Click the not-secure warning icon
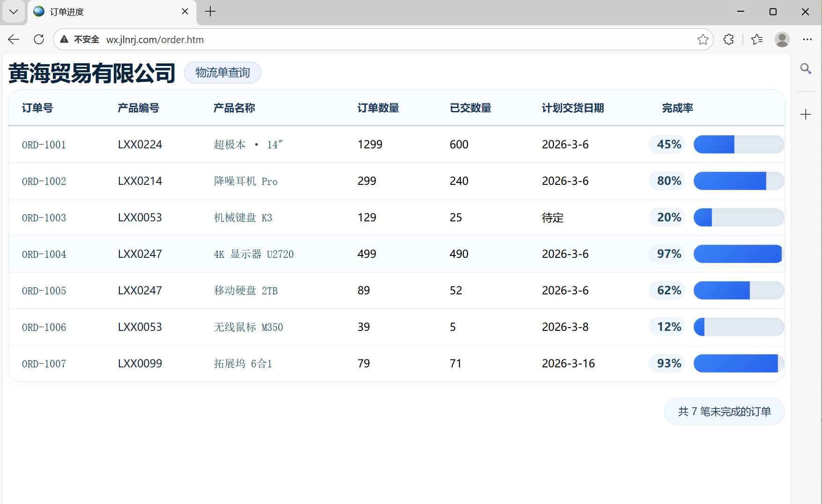Screen dimensions: 822x504 tap(64, 39)
